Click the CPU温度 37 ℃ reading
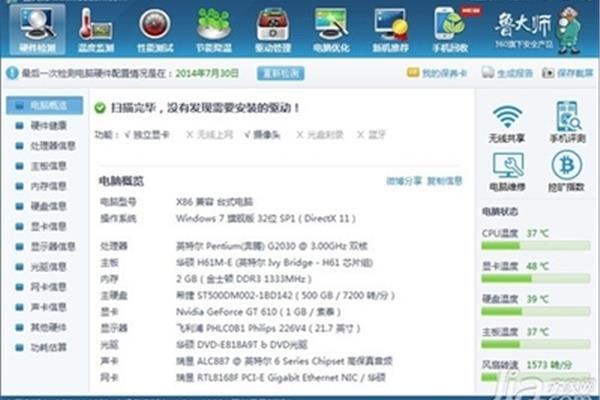The width and height of the screenshot is (600, 400). [538, 233]
